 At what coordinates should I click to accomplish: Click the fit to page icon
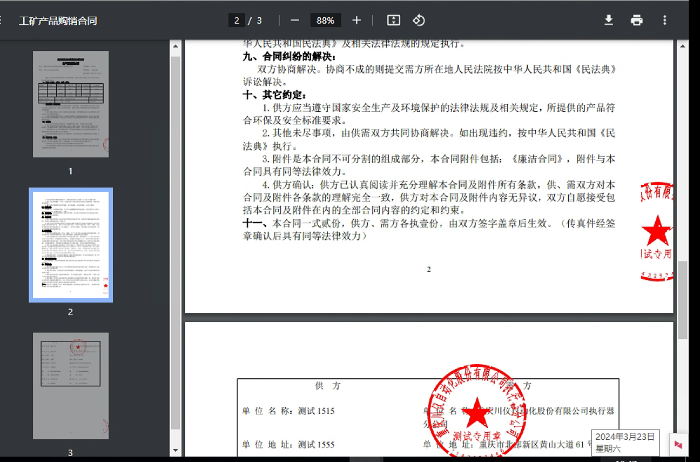[x=393, y=20]
